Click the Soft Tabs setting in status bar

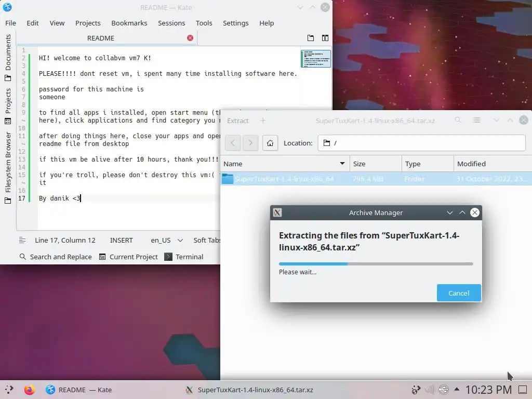pos(207,240)
